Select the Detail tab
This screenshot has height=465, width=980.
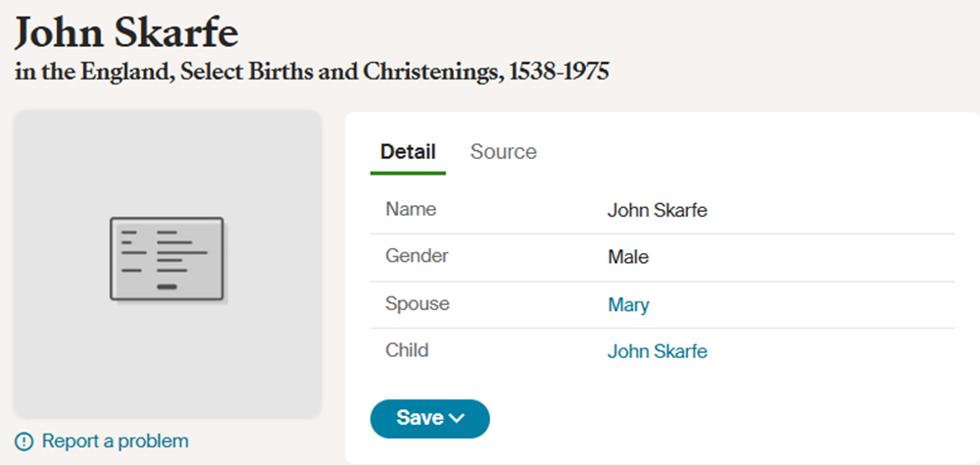click(x=408, y=152)
